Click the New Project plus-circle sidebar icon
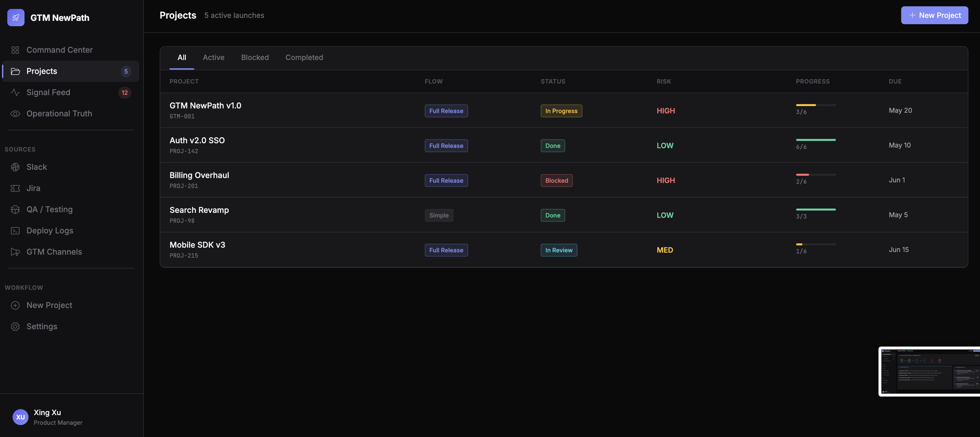 pos(15,305)
